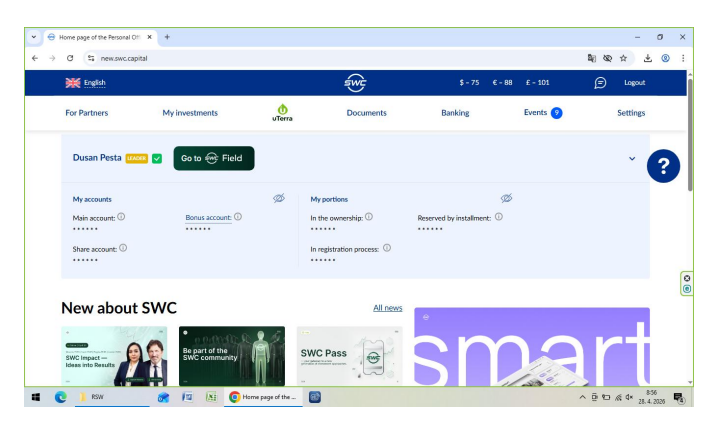Click the Bonus account link

click(208, 218)
